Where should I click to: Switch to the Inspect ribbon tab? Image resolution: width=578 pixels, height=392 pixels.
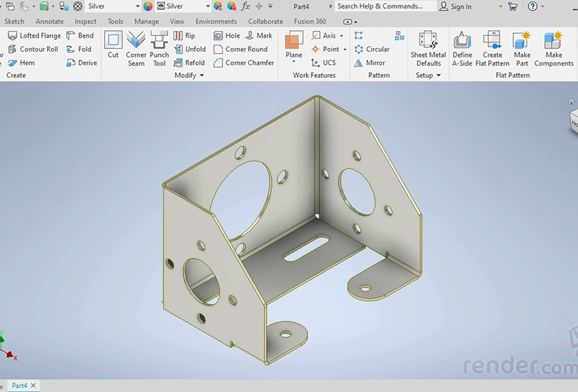86,21
